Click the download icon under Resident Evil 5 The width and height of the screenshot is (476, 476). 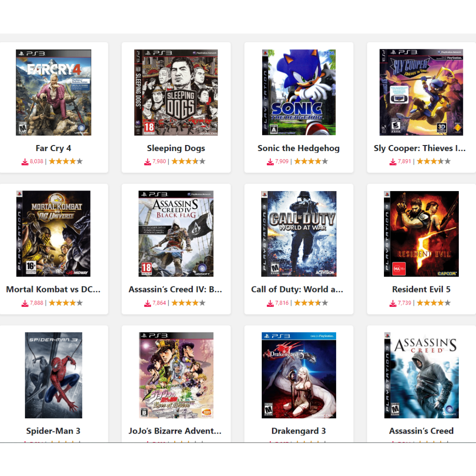pyautogui.click(x=393, y=303)
